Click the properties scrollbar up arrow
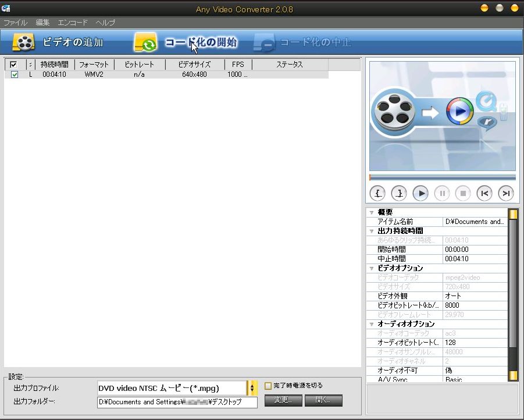 pos(512,213)
